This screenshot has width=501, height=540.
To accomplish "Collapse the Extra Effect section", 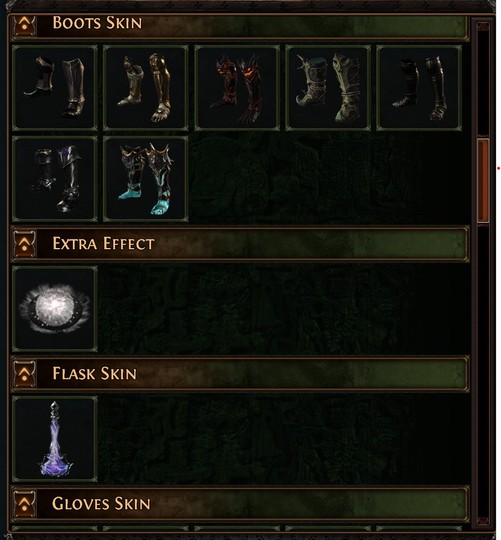I will [x=24, y=244].
